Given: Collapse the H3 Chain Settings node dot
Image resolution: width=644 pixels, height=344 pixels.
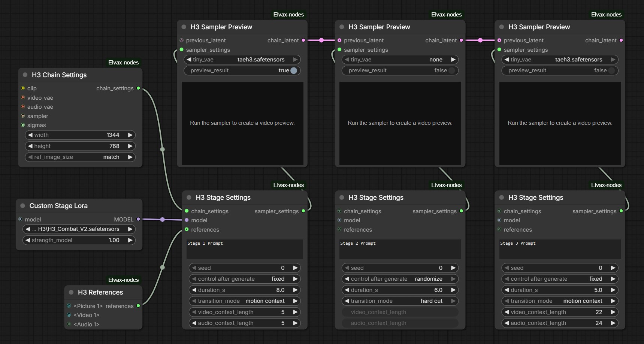Looking at the screenshot, I should click(x=25, y=75).
